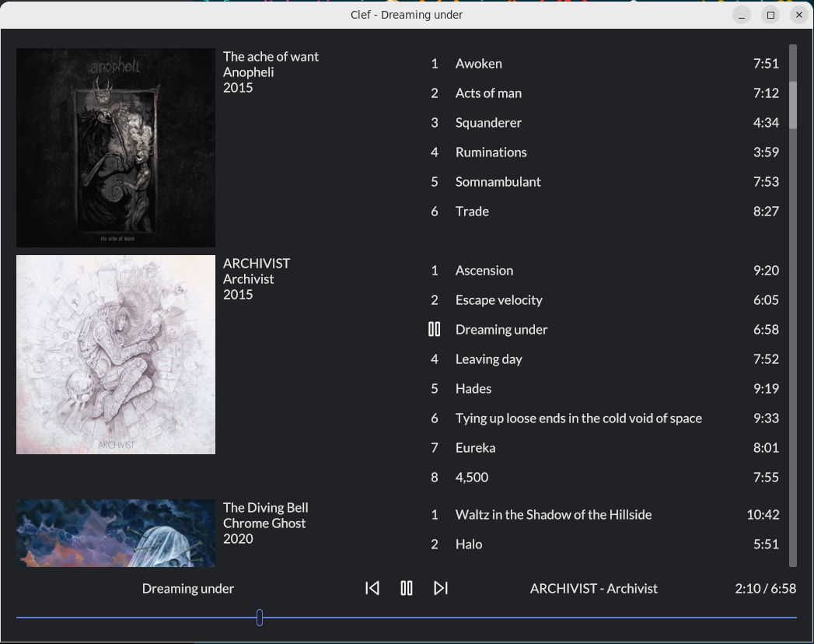Click the year 2020 under Chrome Ghost

[x=238, y=538]
